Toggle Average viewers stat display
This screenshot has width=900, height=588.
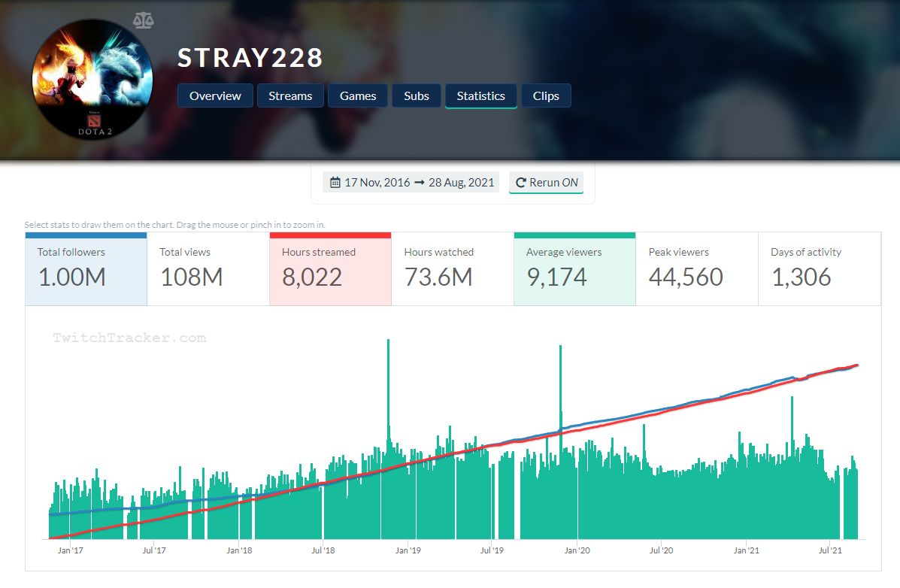click(x=574, y=268)
